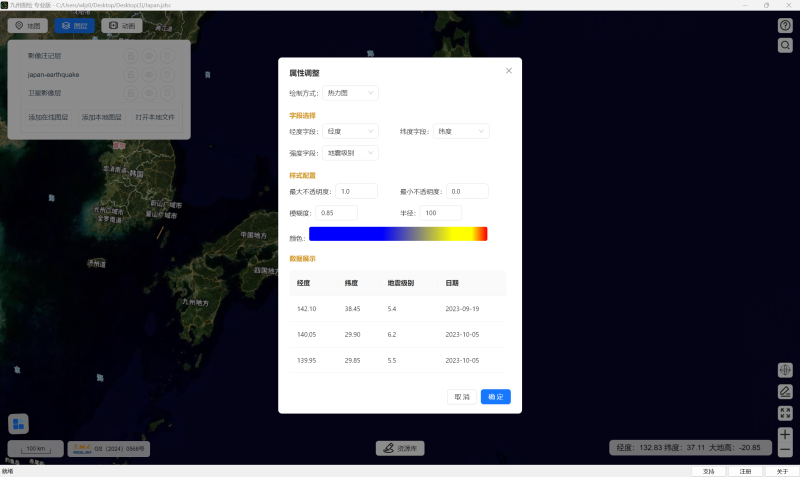Switch to the 动画 tab
The image size is (800, 477).
pos(121,26)
